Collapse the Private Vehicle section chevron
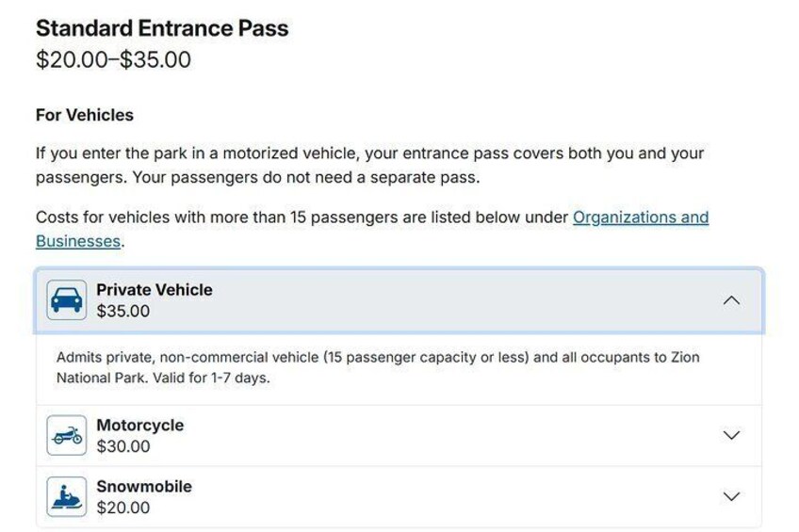Screen dimensions: 799x532 pos(731,300)
